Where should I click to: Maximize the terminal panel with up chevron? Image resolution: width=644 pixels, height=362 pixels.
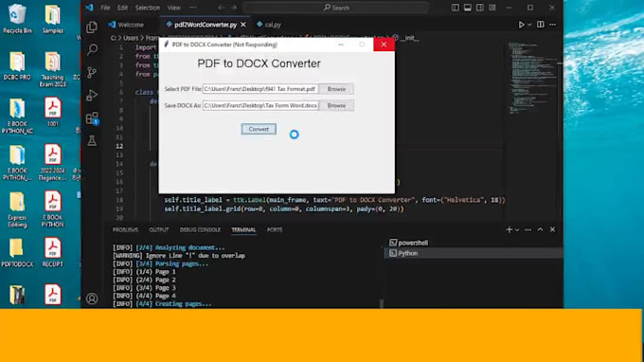541,229
